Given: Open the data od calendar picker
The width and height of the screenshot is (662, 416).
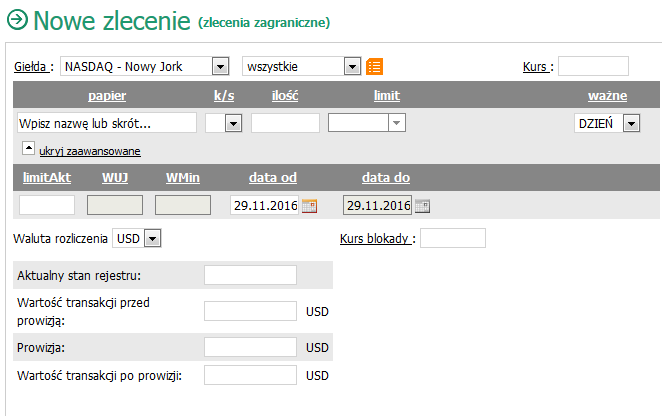Looking at the screenshot, I should [x=309, y=206].
